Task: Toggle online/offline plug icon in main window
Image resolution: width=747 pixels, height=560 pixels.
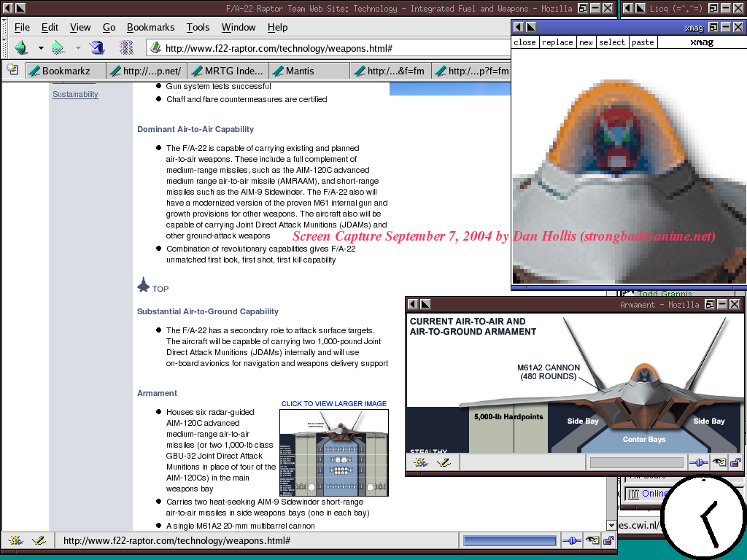Action: pos(570,541)
